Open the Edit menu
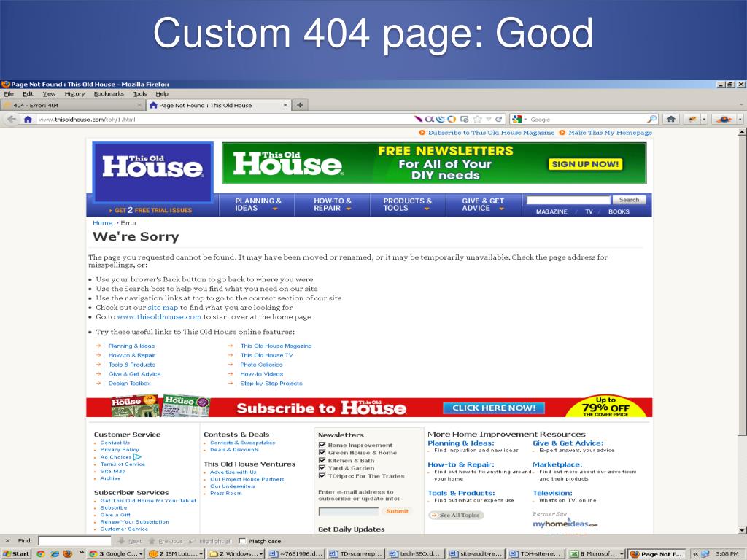Image resolution: width=747 pixels, height=560 pixels. click(x=28, y=94)
